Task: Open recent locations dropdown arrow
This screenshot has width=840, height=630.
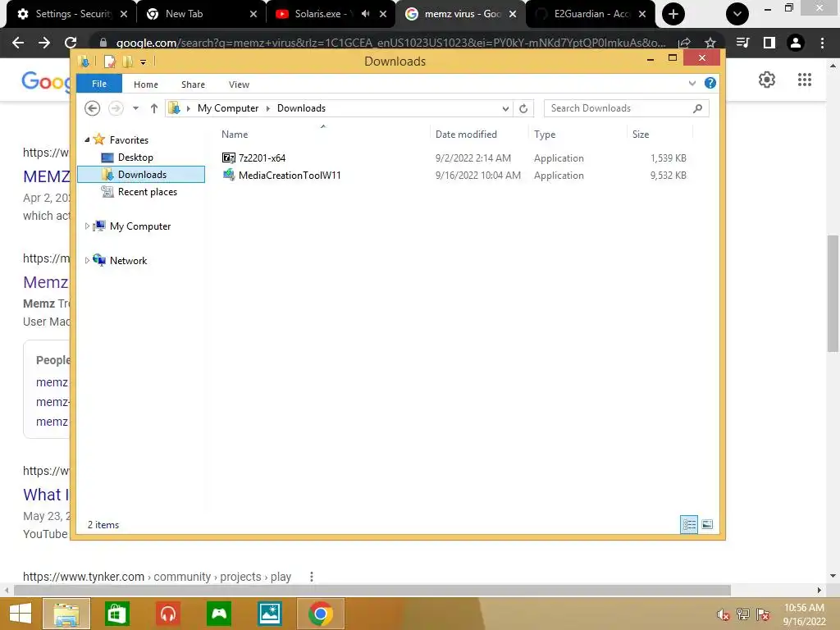Action: point(135,108)
